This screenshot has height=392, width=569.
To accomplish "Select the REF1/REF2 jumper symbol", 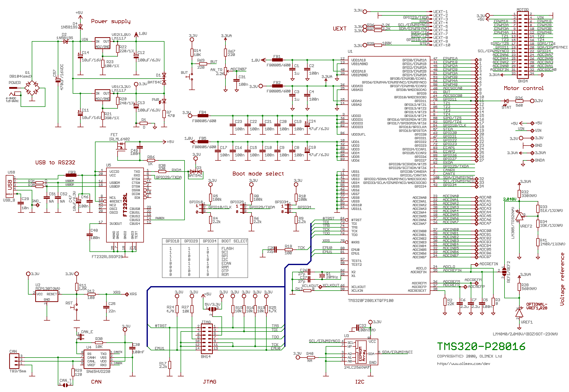I will pos(504,272).
